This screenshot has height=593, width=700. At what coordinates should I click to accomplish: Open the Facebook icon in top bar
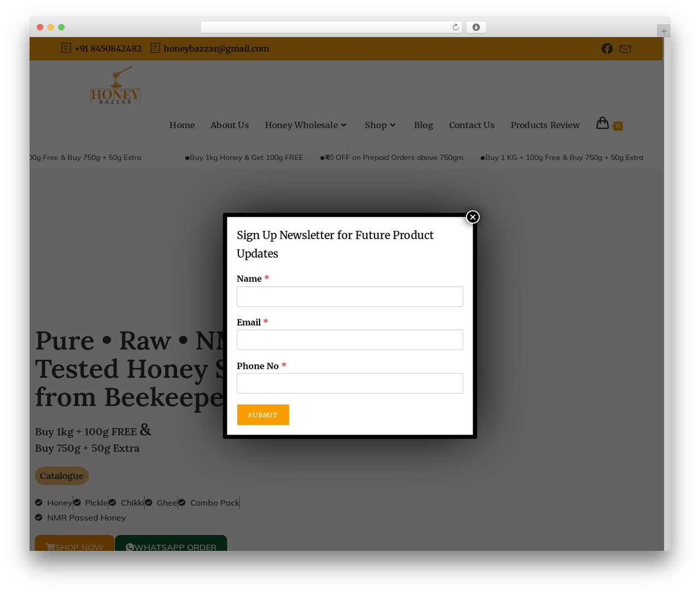click(x=607, y=49)
